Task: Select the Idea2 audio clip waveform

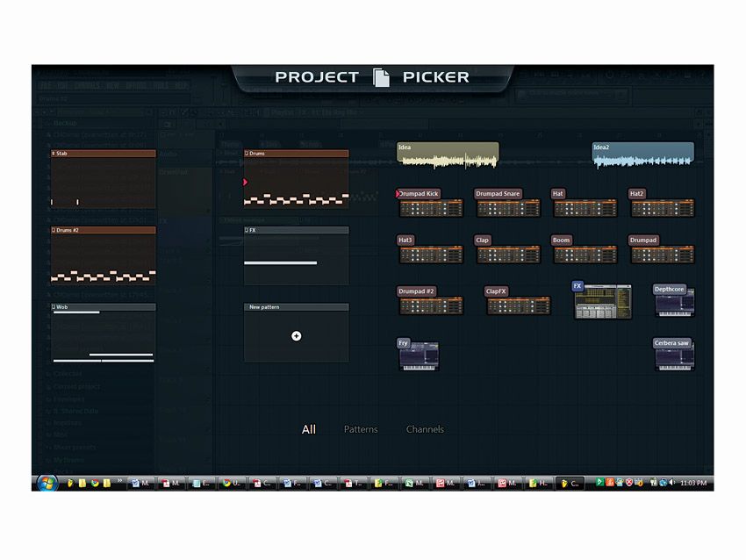Action: click(x=642, y=155)
